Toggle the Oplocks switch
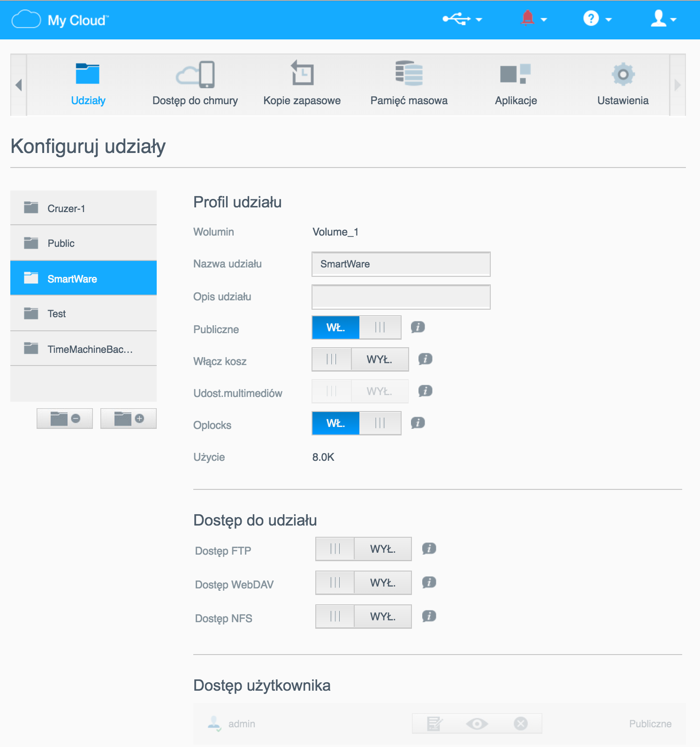Screen dimensions: 700x747 coord(357,423)
